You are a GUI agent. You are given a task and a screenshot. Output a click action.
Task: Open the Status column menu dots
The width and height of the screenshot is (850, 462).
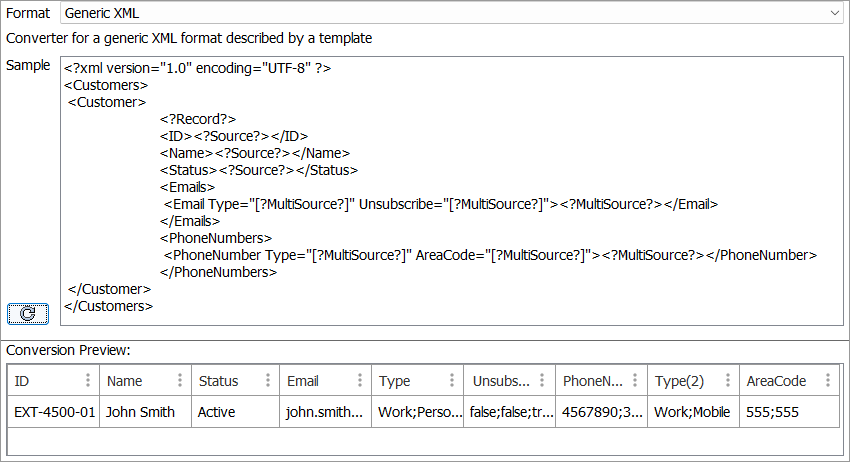click(268, 381)
